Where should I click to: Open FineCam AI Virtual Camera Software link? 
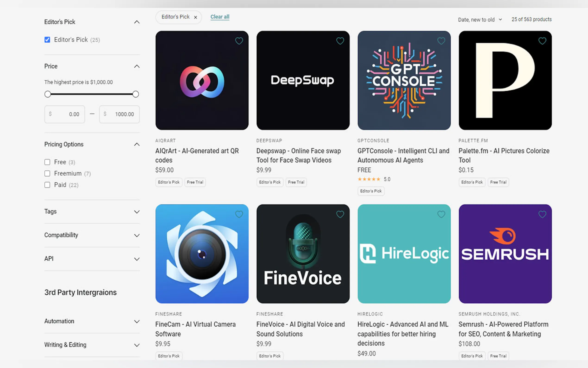(x=195, y=329)
